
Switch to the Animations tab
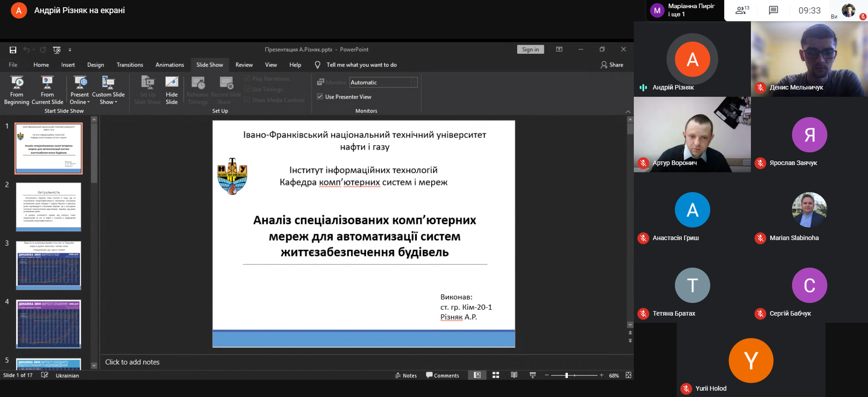(x=170, y=65)
